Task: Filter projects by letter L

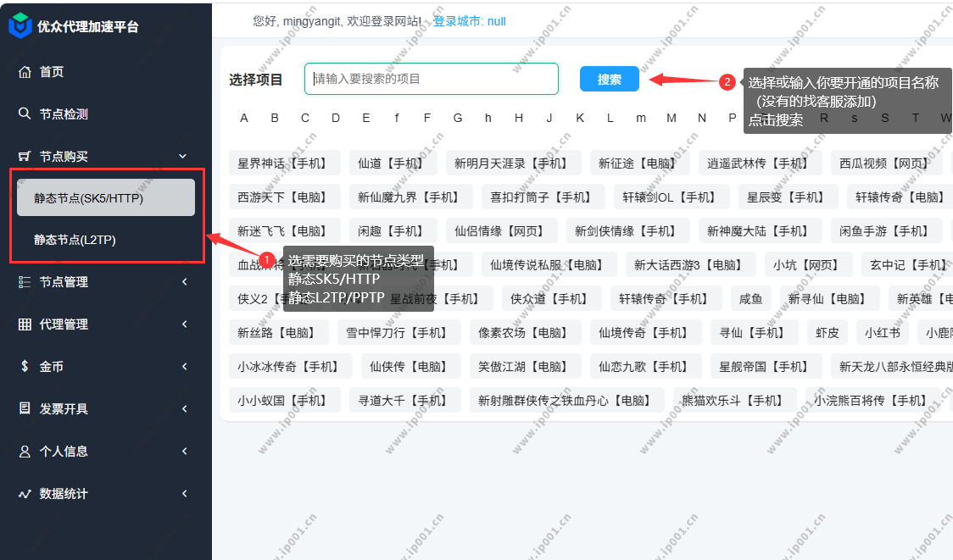Action: (610, 118)
